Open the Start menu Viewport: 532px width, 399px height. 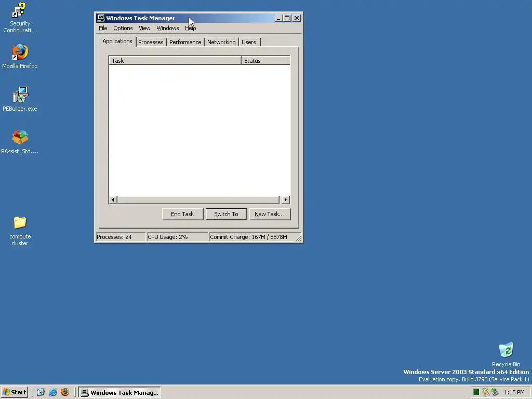point(14,392)
